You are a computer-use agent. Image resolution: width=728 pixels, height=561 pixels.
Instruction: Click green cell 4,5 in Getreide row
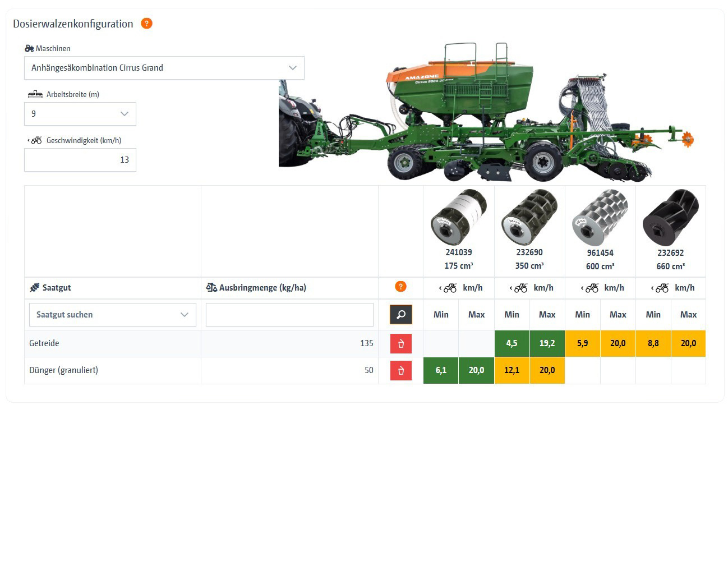click(x=512, y=343)
